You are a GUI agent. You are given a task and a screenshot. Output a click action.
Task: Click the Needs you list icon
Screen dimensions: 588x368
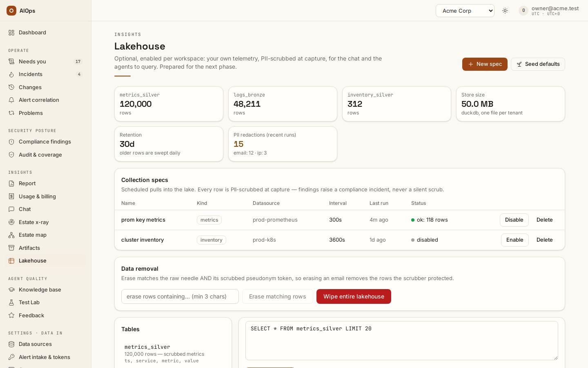(x=11, y=62)
